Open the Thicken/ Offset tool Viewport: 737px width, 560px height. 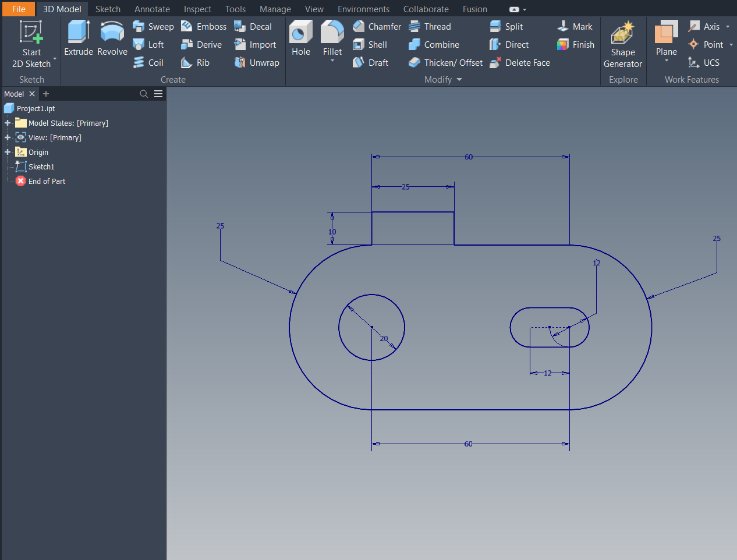pyautogui.click(x=445, y=63)
